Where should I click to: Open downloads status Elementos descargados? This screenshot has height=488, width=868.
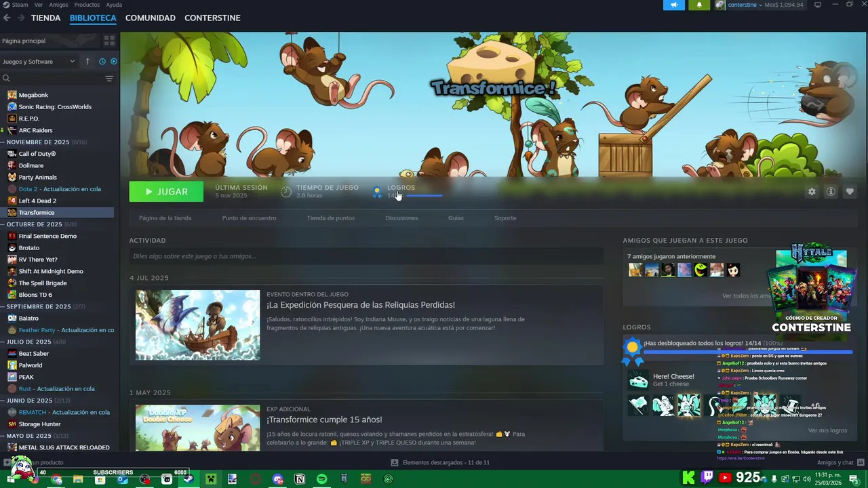(x=440, y=462)
